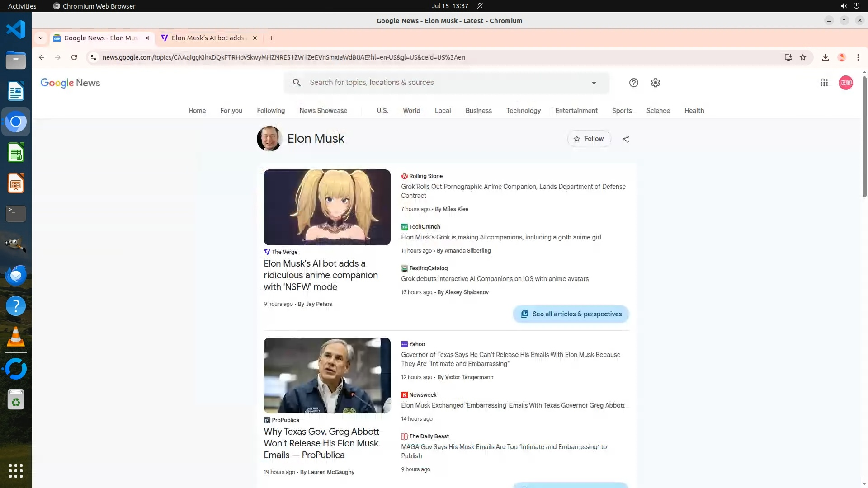Click the Chromium downloads icon
This screenshot has height=488, width=868.
click(x=826, y=57)
